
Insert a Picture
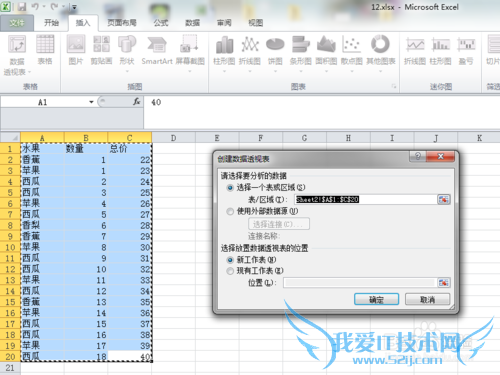(76, 45)
